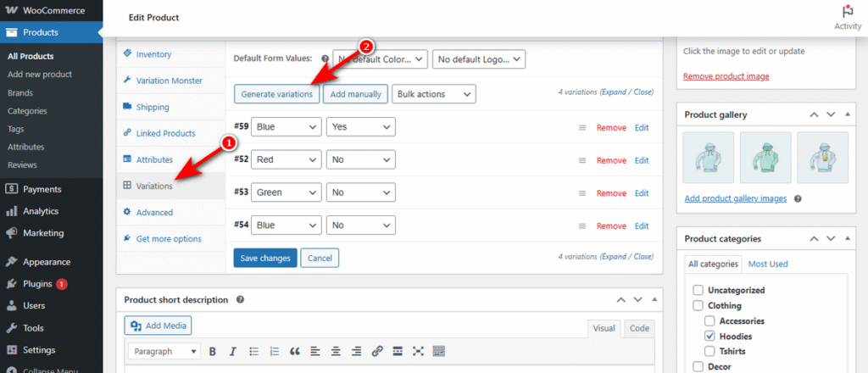Image resolution: width=868 pixels, height=373 pixels.
Task: Open the Variation Monster tab
Action: coord(170,81)
